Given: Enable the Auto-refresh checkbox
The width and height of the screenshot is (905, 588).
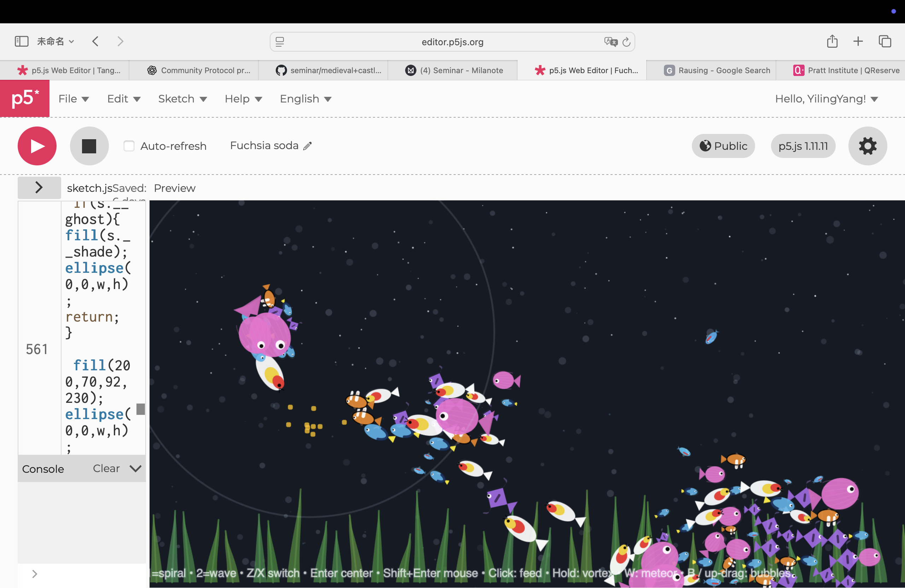Looking at the screenshot, I should point(129,146).
